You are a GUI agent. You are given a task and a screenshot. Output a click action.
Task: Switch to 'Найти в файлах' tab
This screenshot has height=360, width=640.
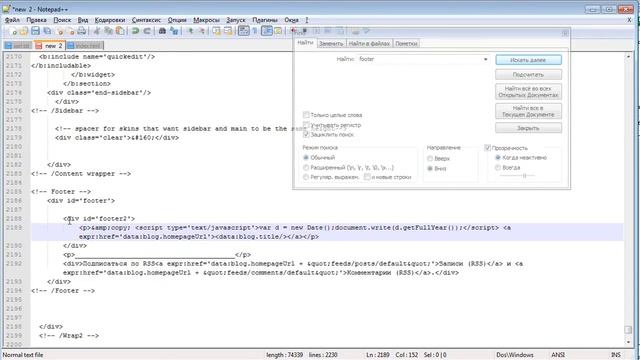(x=369, y=43)
